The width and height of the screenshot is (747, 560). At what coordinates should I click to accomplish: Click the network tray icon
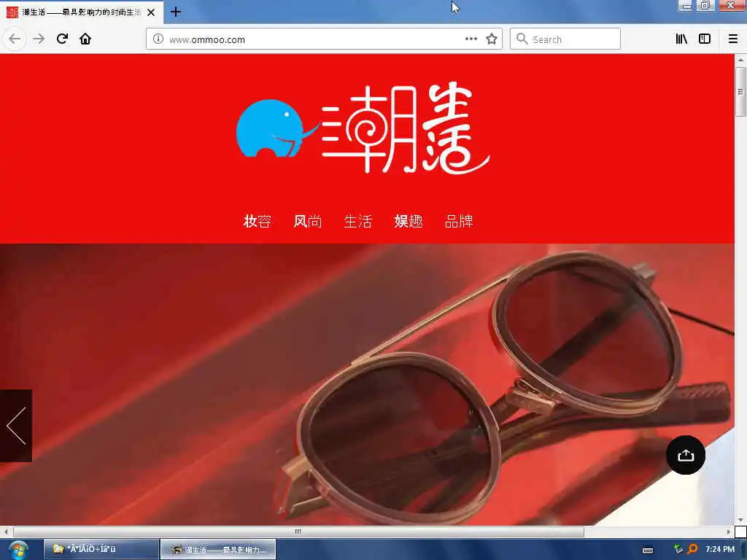[x=678, y=549]
